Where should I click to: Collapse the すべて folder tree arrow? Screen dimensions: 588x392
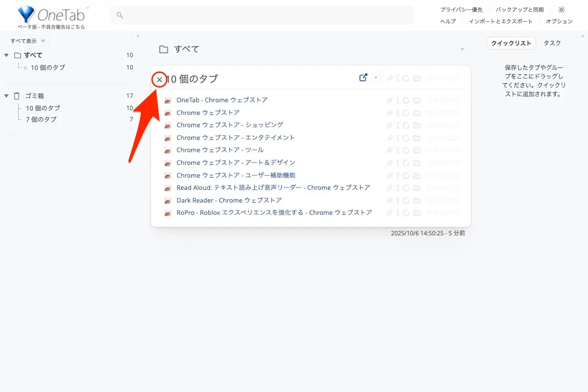click(x=6, y=55)
